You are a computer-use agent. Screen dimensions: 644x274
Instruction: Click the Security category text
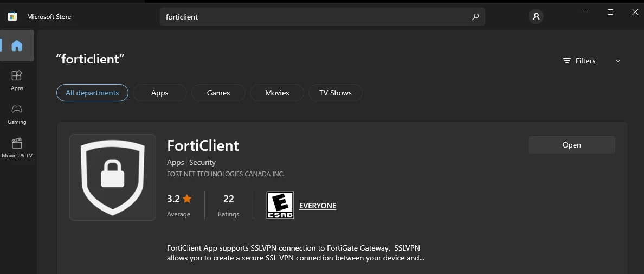point(203,162)
